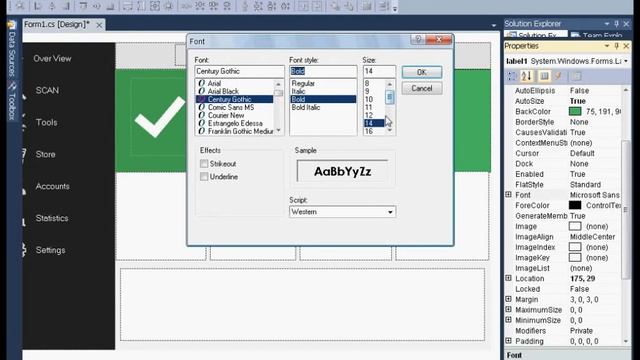Click the Bring to Front icon
The width and height of the screenshot is (640, 360).
(x=335, y=6)
